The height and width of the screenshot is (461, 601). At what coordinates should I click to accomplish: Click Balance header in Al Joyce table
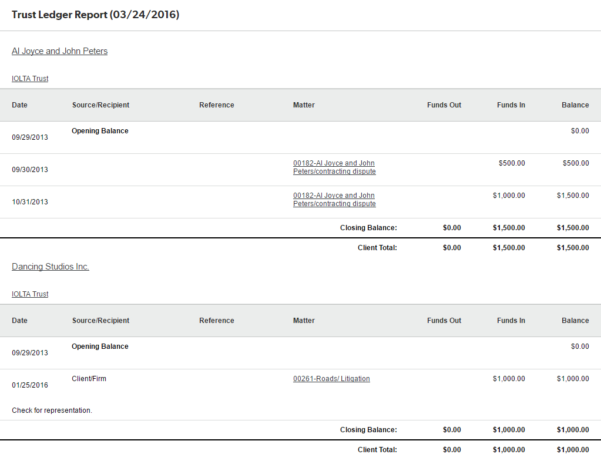(x=575, y=104)
